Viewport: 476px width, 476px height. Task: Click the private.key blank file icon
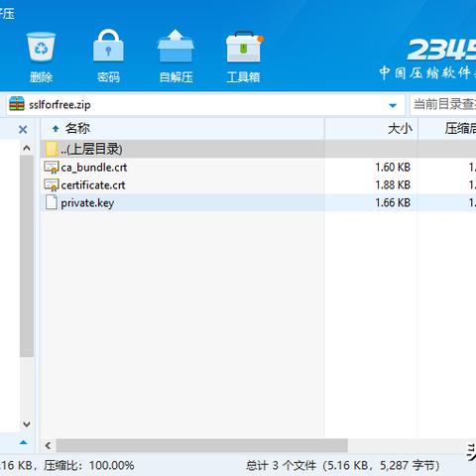click(x=52, y=202)
